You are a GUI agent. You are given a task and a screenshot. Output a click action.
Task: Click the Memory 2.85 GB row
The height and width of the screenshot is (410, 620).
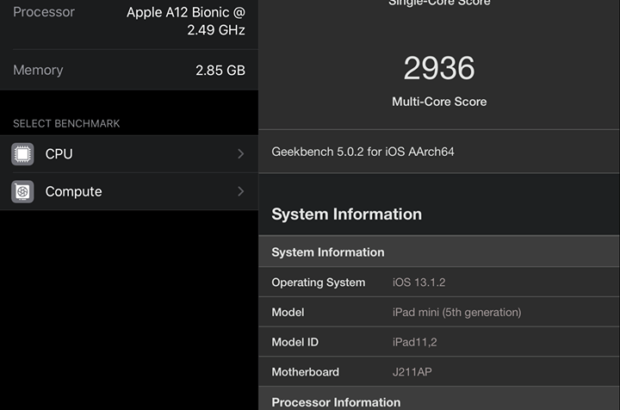pos(129,70)
